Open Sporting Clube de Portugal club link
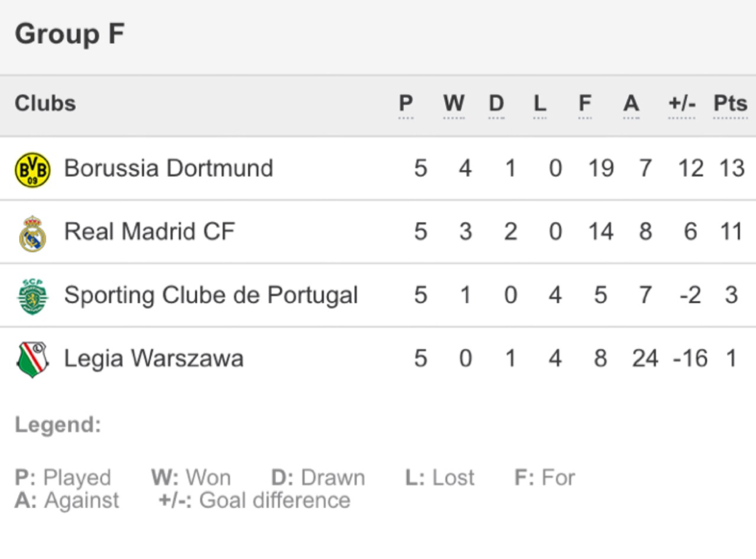This screenshot has height=559, width=756. [211, 295]
